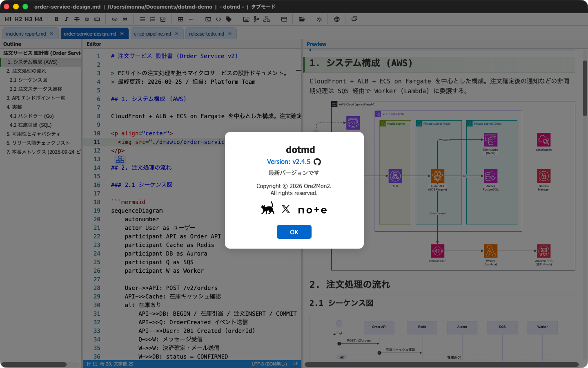
Task: Apply H4 heading format
Action: tap(39, 19)
